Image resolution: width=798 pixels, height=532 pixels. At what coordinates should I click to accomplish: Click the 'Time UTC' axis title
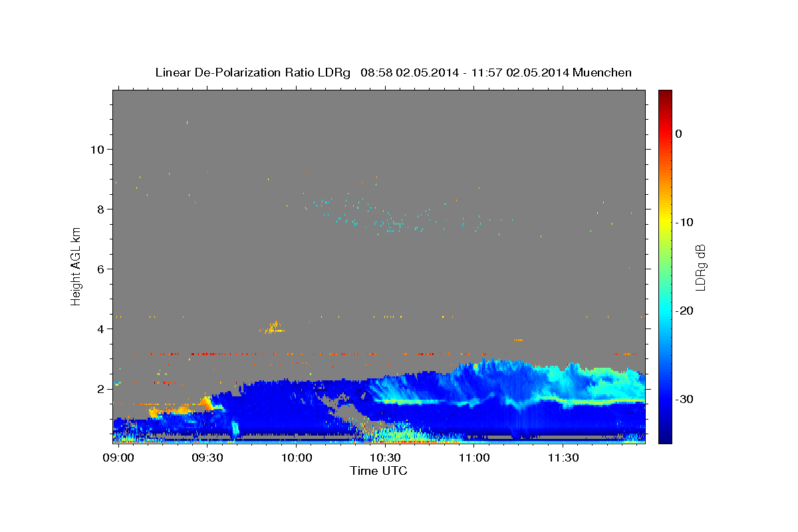(378, 471)
